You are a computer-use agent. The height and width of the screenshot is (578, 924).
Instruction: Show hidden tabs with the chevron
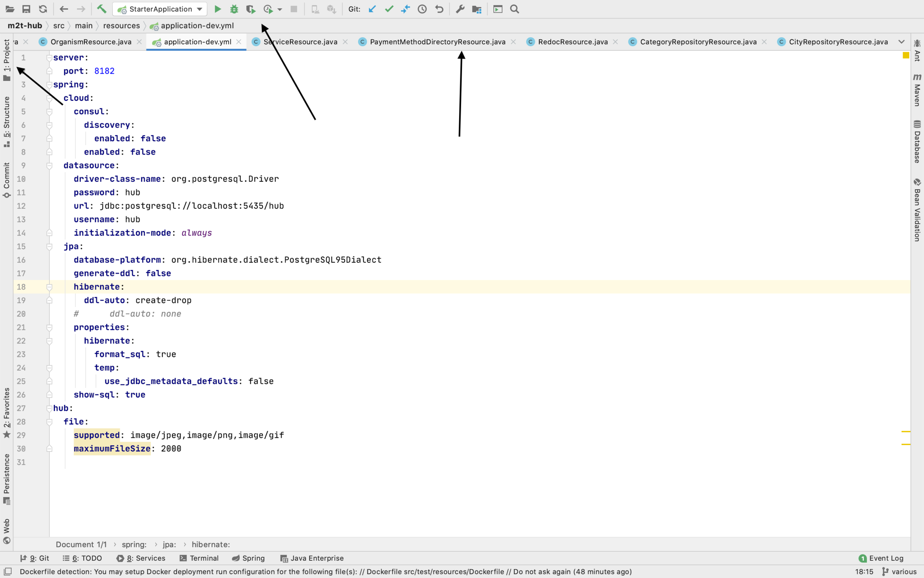(x=902, y=42)
